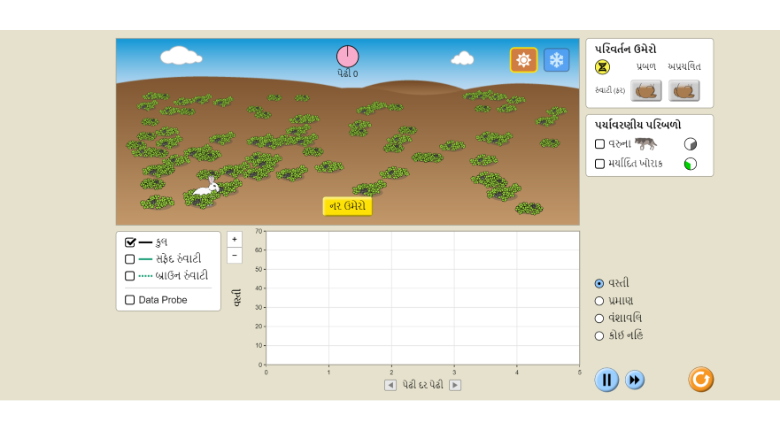Click the wolf image
The height and width of the screenshot is (430, 780).
pyautogui.click(x=646, y=144)
